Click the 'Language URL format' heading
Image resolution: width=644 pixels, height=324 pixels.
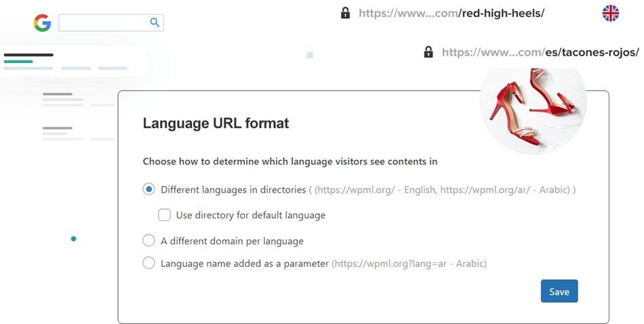click(x=216, y=123)
